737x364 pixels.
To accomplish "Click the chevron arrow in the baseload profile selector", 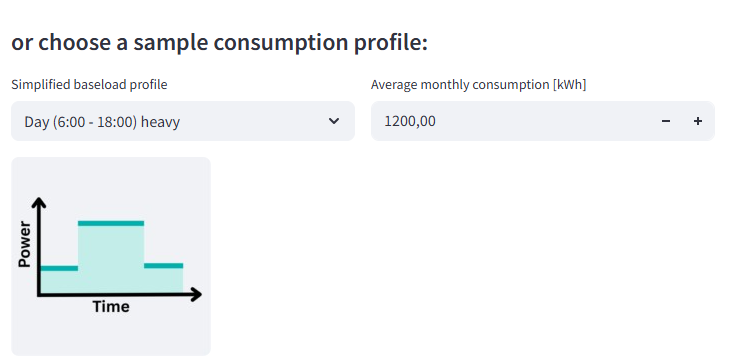I will [x=334, y=121].
